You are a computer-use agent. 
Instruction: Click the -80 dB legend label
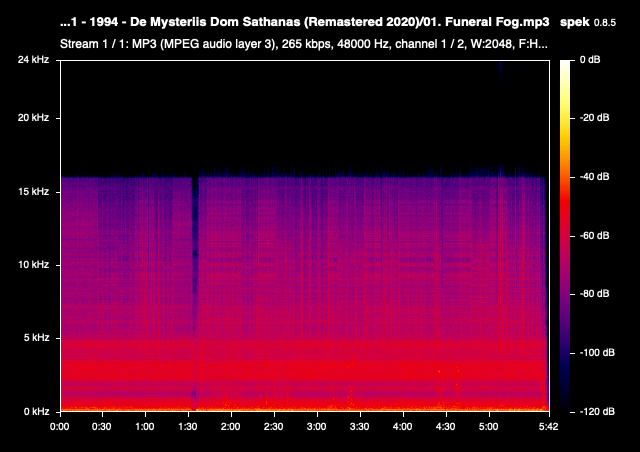595,294
